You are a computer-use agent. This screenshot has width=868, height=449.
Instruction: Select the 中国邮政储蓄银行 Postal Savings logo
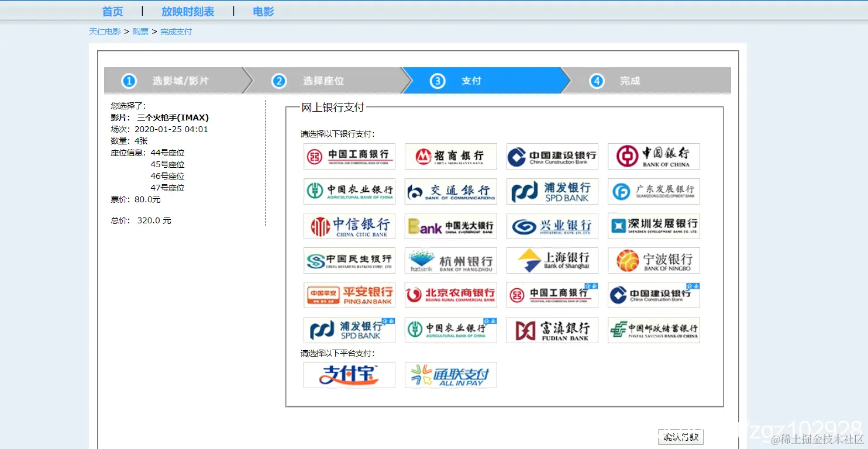[x=653, y=330]
